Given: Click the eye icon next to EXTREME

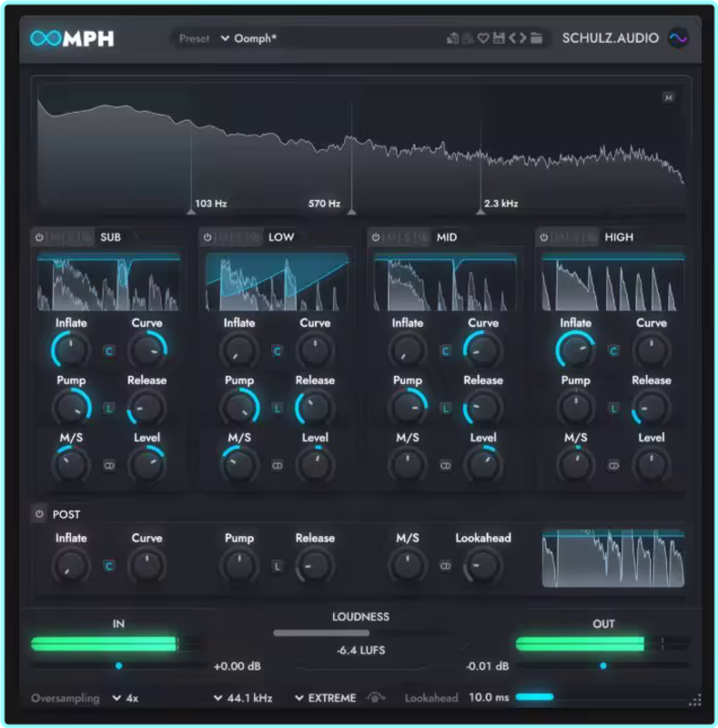Looking at the screenshot, I should [375, 697].
